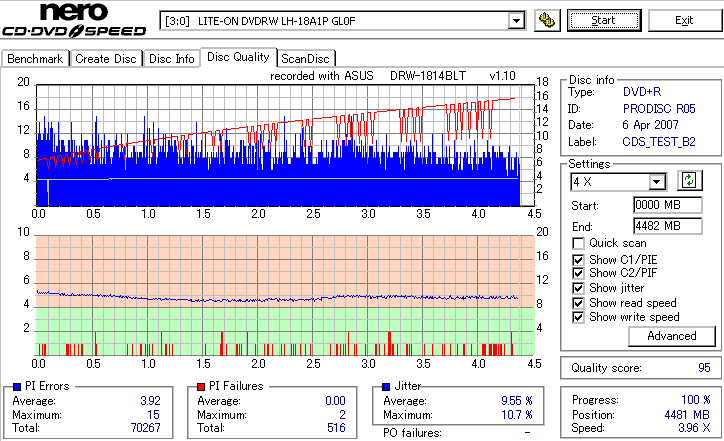Image resolution: width=724 pixels, height=441 pixels.
Task: Click the Quality score value 95
Action: 704,368
